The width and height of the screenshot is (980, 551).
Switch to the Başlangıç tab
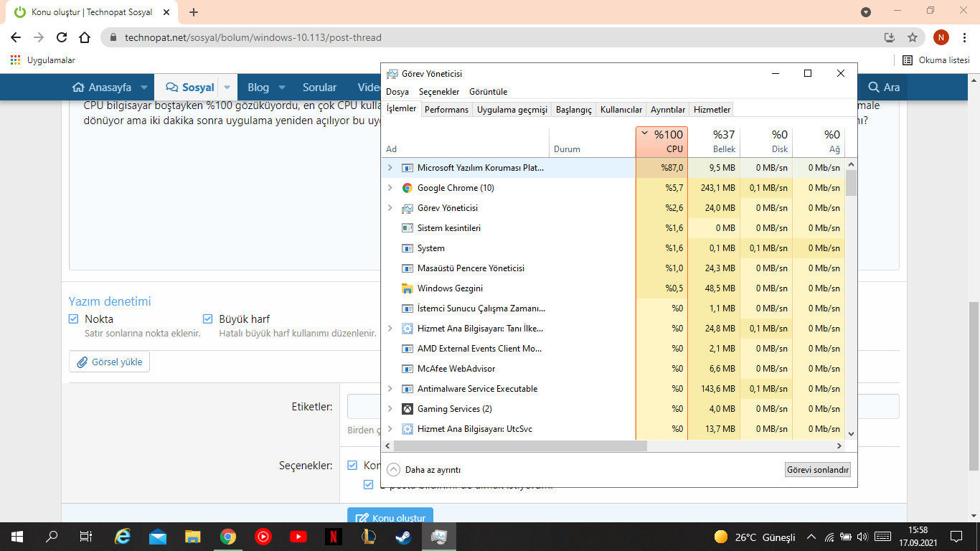pos(574,110)
